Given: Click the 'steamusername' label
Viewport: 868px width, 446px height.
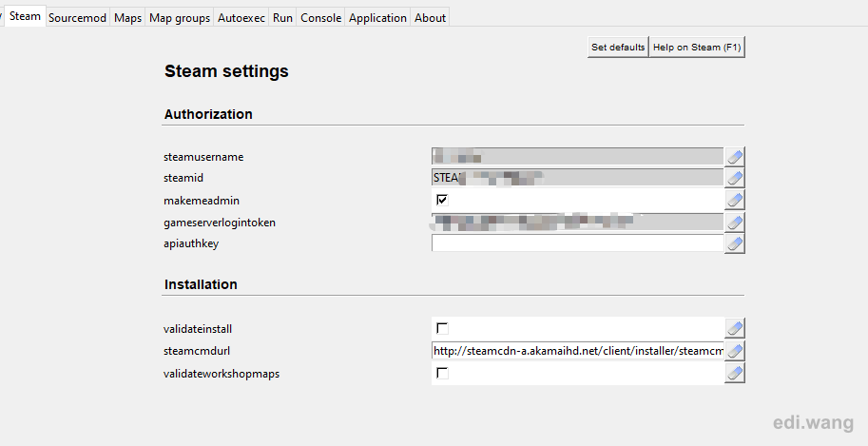Looking at the screenshot, I should pyautogui.click(x=203, y=157).
